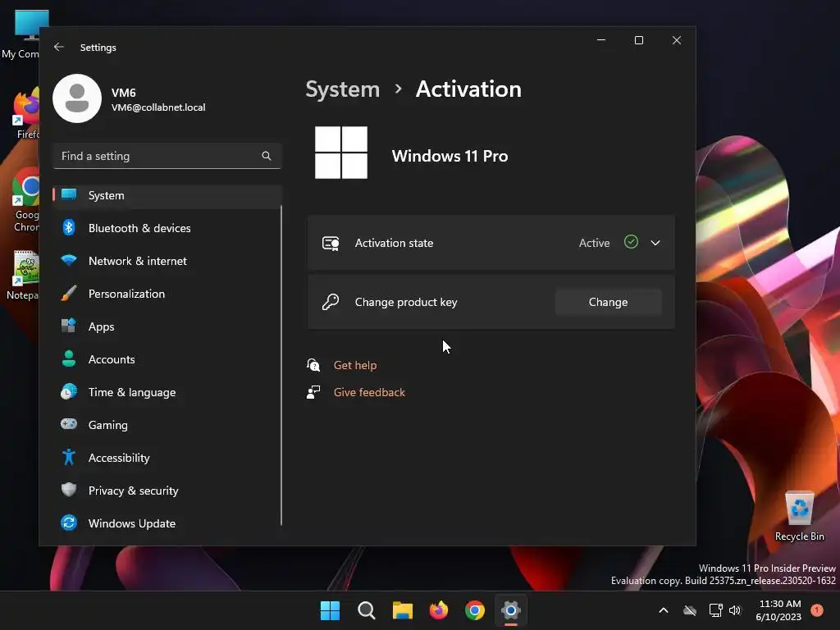Viewport: 840px width, 630px height.
Task: Click the Active status text
Action: point(594,243)
